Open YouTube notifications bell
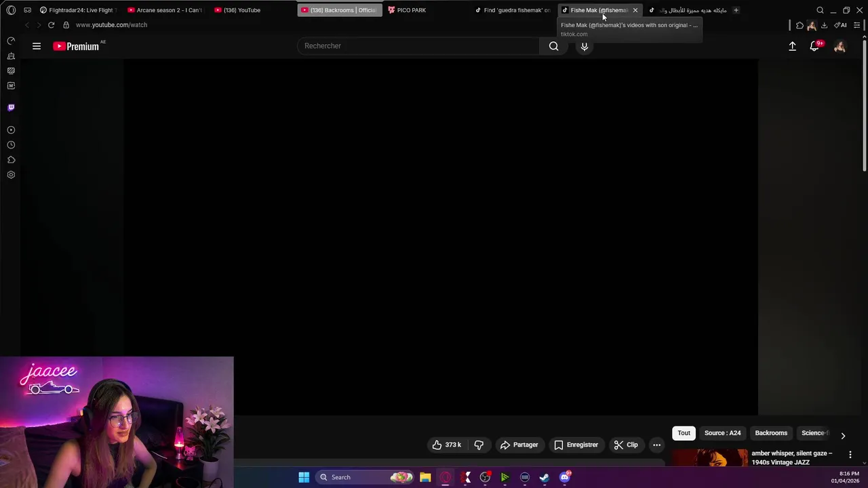The image size is (868, 488). point(814,46)
